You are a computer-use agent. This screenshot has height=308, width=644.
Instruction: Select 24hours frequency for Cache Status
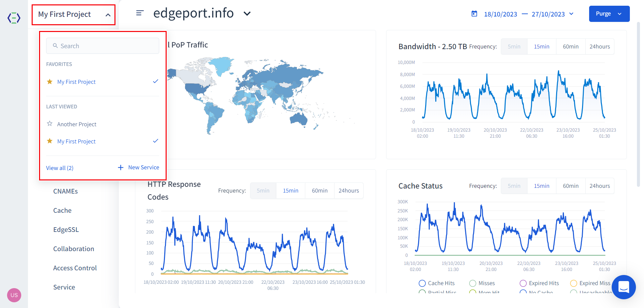(x=599, y=186)
